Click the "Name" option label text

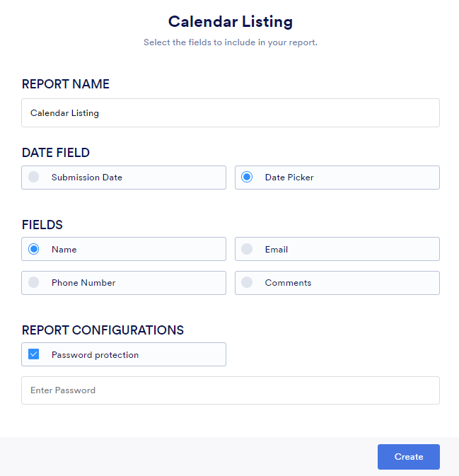point(64,249)
